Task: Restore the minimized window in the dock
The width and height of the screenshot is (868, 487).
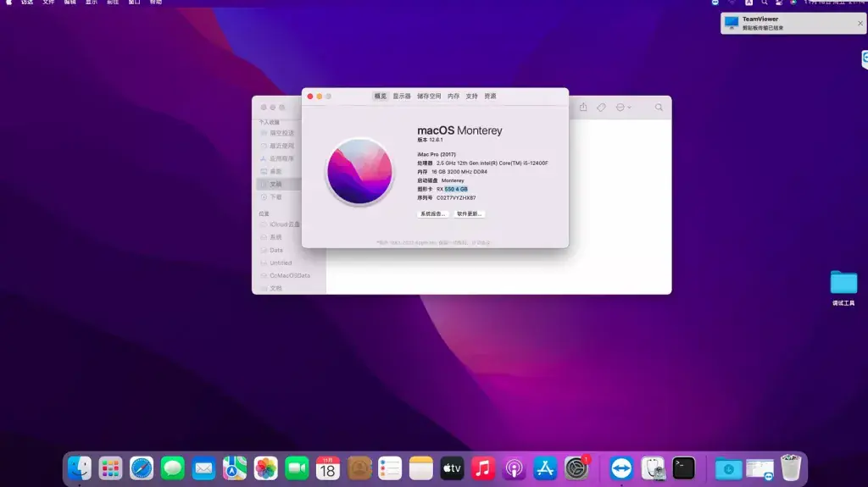Action: pyautogui.click(x=759, y=468)
